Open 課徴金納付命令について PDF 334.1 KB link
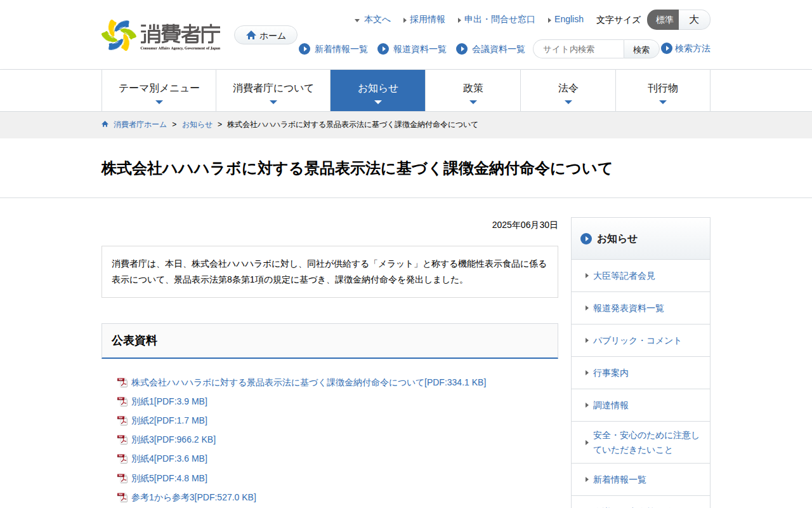Screen dimensions: 812x508 click(309, 382)
